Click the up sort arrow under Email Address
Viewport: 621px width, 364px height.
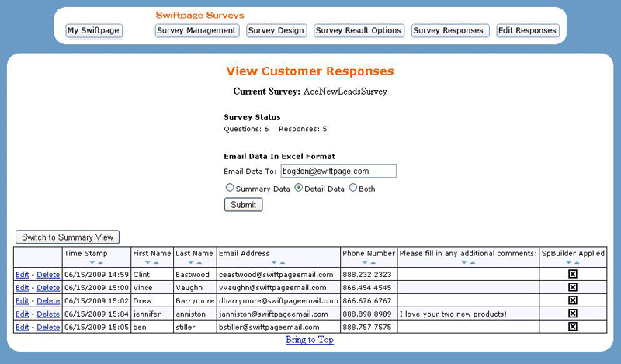(x=283, y=262)
